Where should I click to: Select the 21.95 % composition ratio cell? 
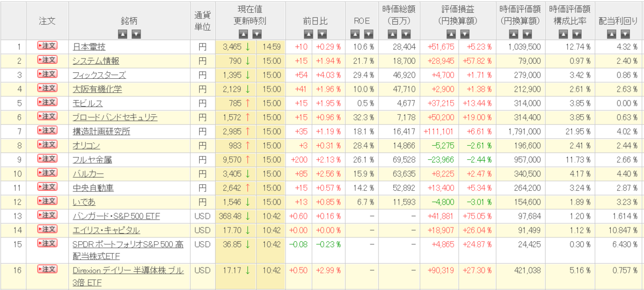point(569,131)
